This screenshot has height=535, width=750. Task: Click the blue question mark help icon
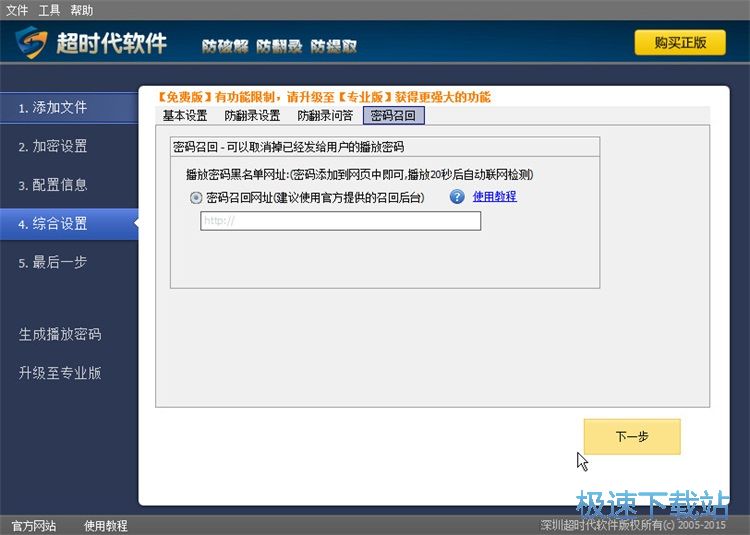(457, 197)
